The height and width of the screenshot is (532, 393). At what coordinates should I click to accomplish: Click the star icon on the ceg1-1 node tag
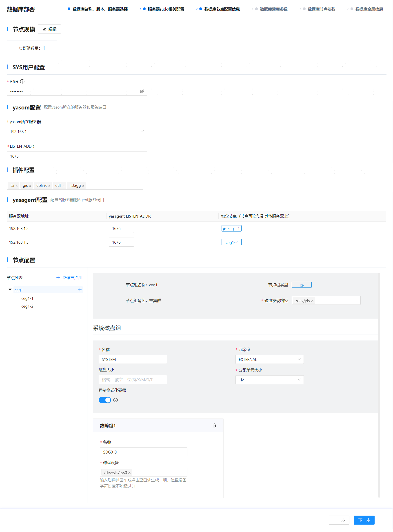tap(224, 228)
